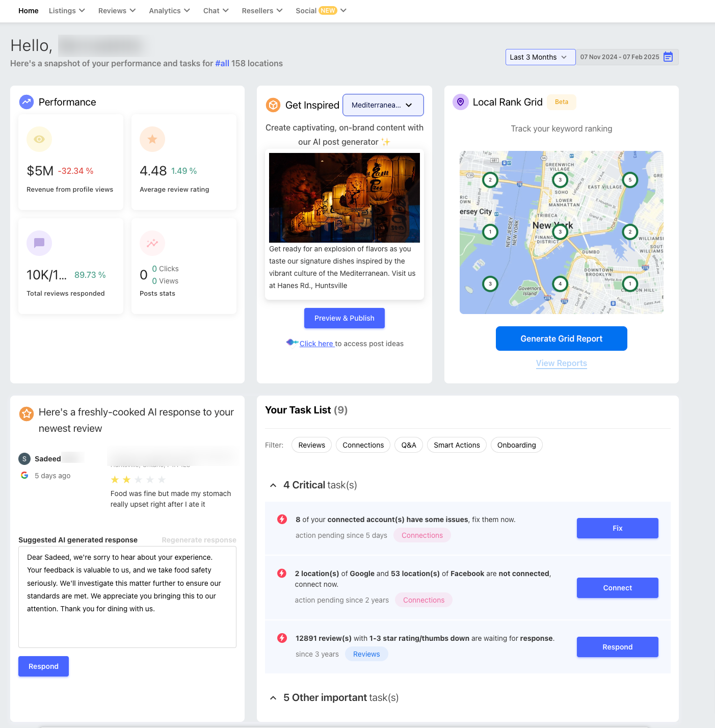The width and height of the screenshot is (715, 728).
Task: Open the Analytics menu
Action: coord(169,11)
